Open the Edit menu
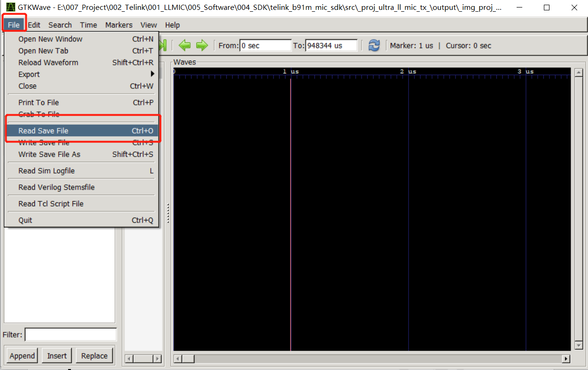This screenshot has width=588, height=370. (x=33, y=25)
